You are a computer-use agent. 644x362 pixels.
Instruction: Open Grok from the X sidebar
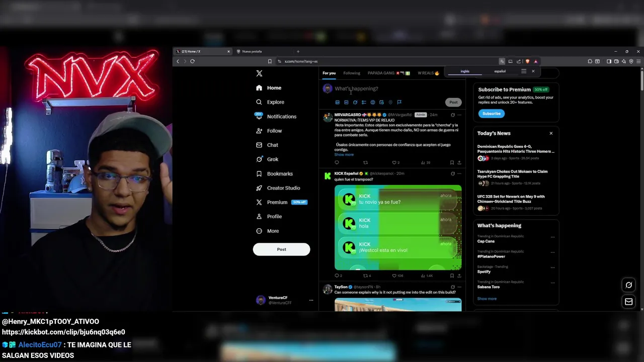(267, 159)
